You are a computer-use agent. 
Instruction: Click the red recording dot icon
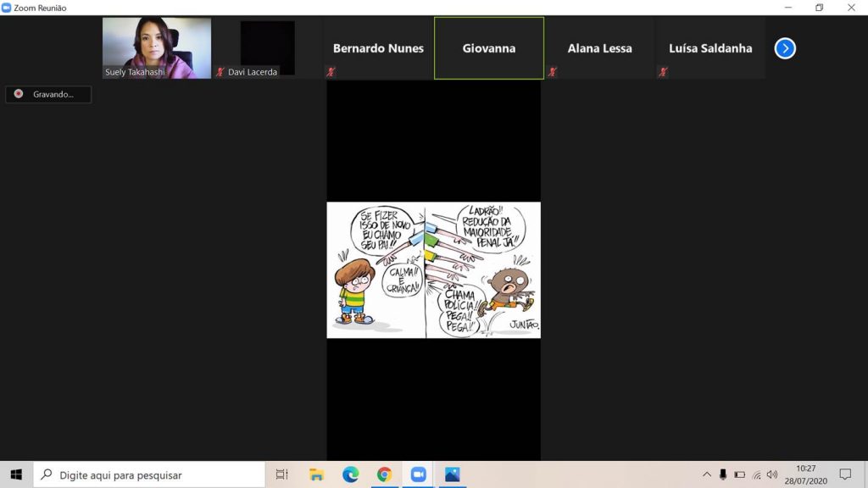19,94
